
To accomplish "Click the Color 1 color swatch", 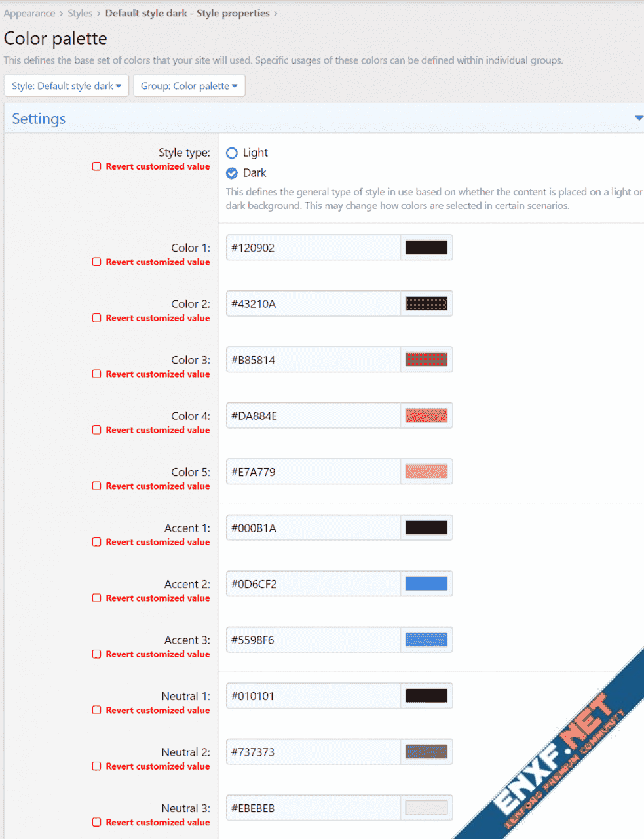I will 426,248.
